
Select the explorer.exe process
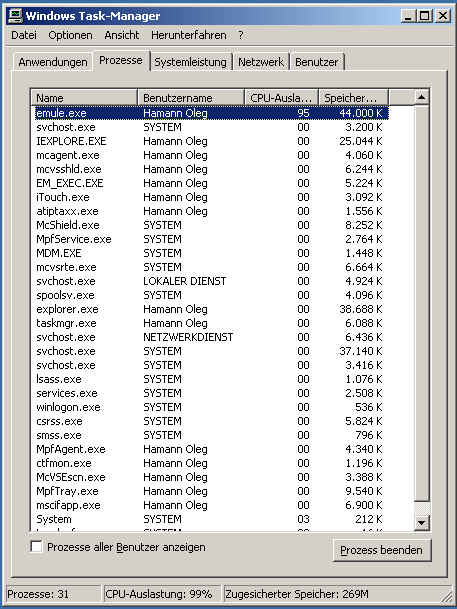[x=210, y=309]
